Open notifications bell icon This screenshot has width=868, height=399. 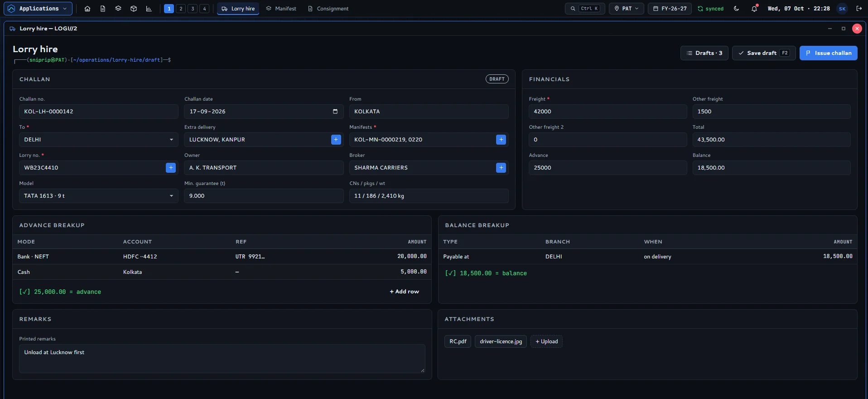(x=754, y=9)
